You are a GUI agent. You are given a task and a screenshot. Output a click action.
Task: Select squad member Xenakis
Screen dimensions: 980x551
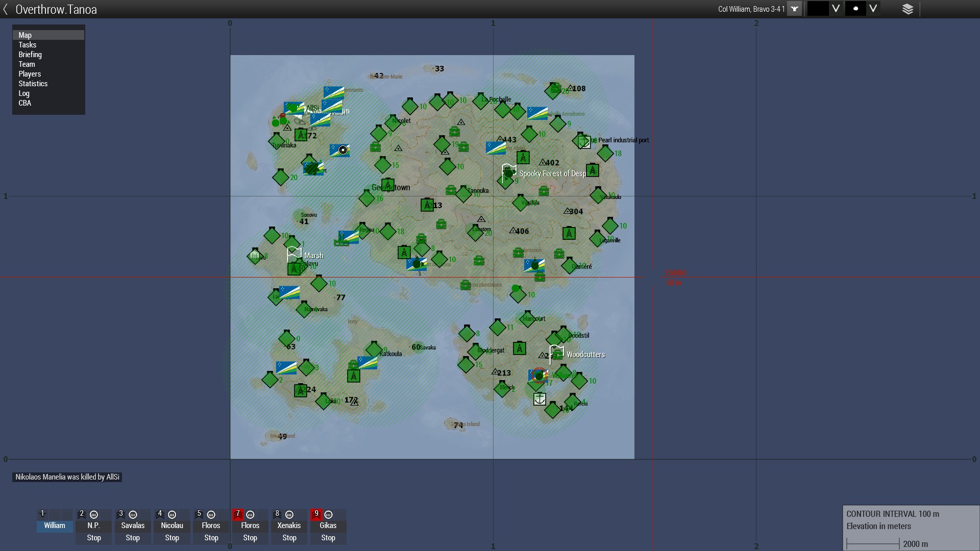coord(289,525)
